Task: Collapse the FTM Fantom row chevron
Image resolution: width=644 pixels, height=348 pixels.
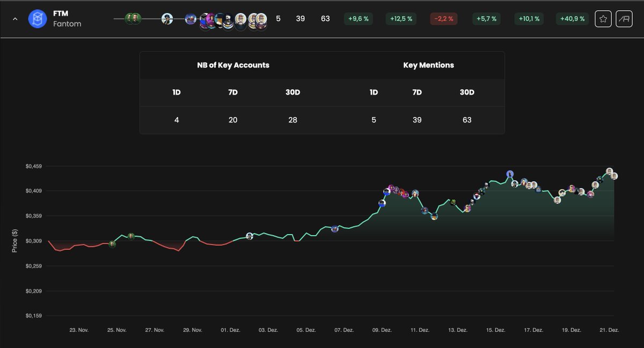Action: point(15,19)
